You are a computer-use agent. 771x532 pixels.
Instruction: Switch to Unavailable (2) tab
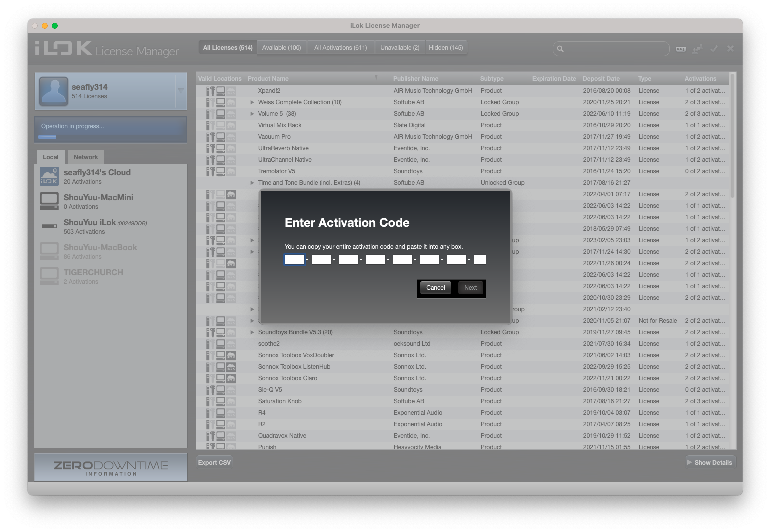[400, 48]
